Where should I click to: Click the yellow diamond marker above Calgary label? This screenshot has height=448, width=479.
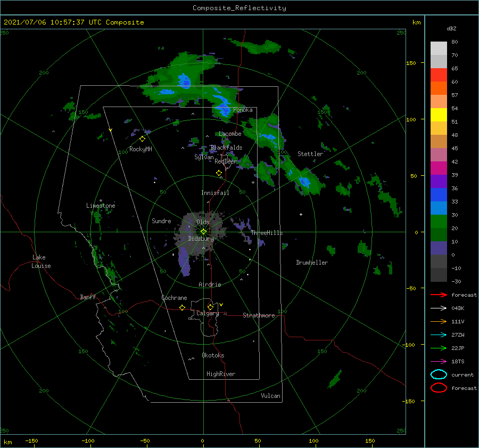(210, 307)
